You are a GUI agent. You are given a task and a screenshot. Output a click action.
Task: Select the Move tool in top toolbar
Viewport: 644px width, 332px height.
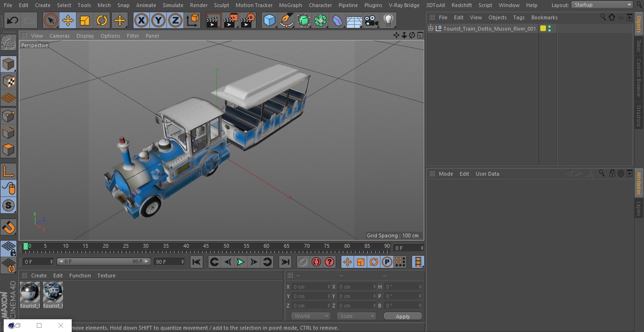[x=68, y=20]
